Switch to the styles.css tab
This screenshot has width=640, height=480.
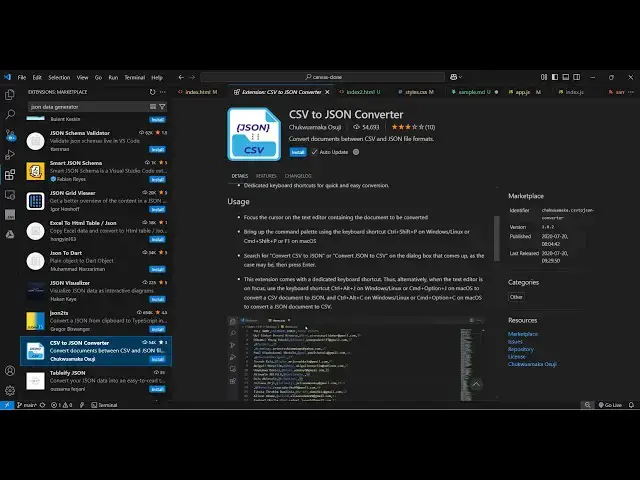tap(416, 92)
